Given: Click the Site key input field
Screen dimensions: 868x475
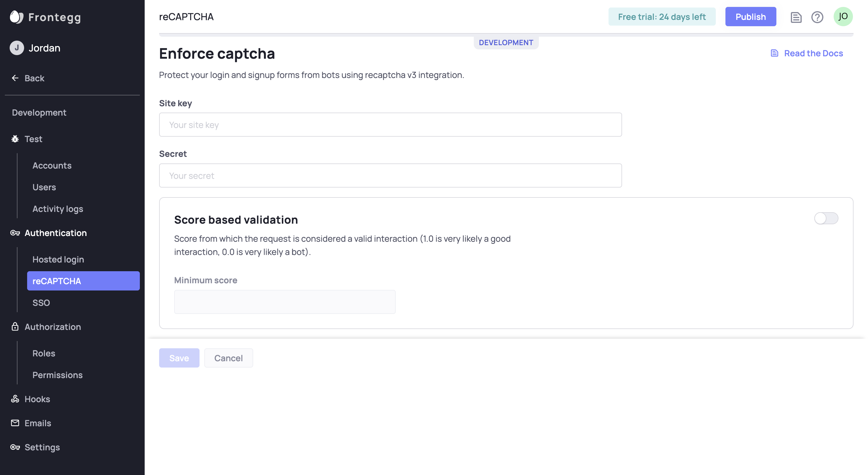Looking at the screenshot, I should click(x=390, y=125).
